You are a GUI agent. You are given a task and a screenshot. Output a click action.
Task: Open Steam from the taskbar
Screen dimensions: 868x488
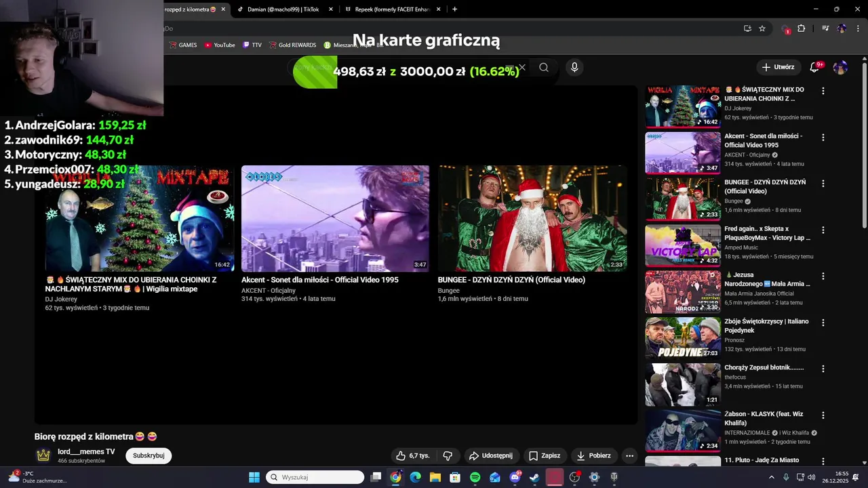[534, 477]
